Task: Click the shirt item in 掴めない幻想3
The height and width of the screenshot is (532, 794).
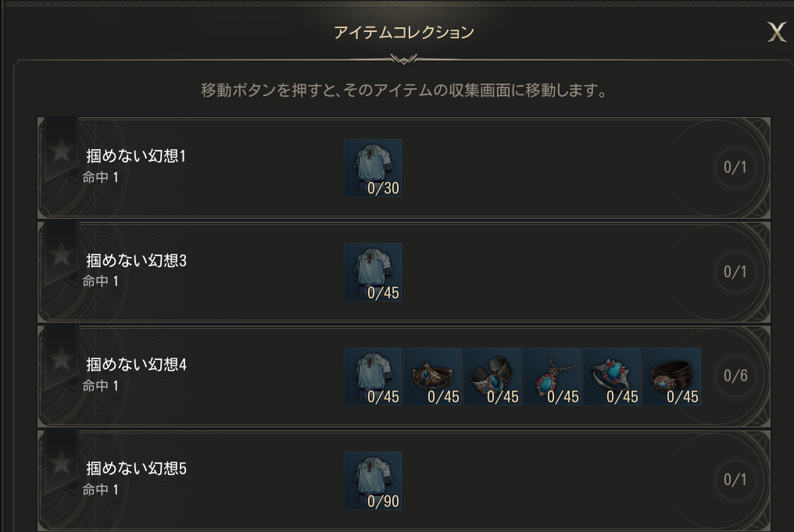Action: tap(373, 271)
